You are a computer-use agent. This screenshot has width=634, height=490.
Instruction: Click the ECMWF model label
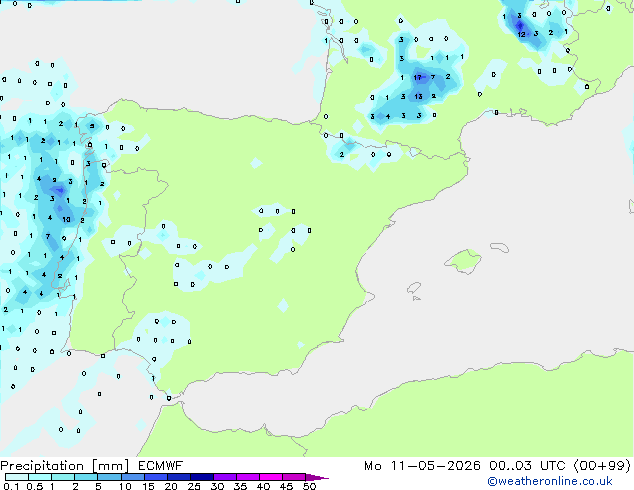[161, 465]
